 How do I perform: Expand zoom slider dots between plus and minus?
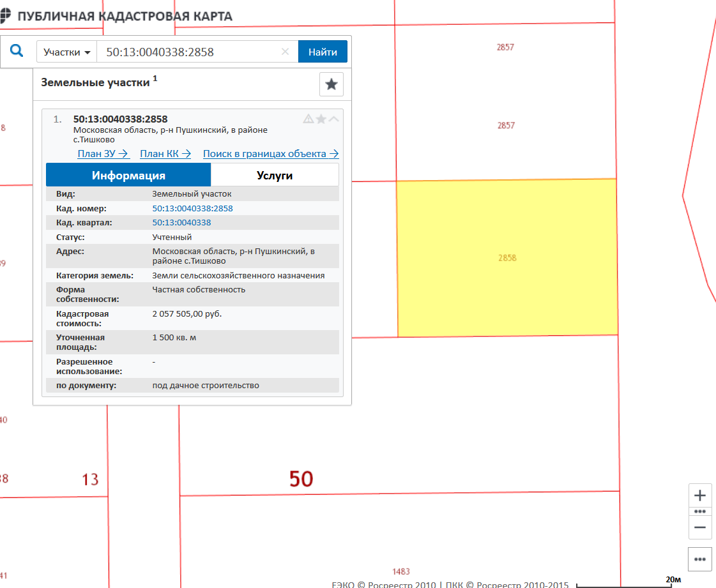(700, 511)
